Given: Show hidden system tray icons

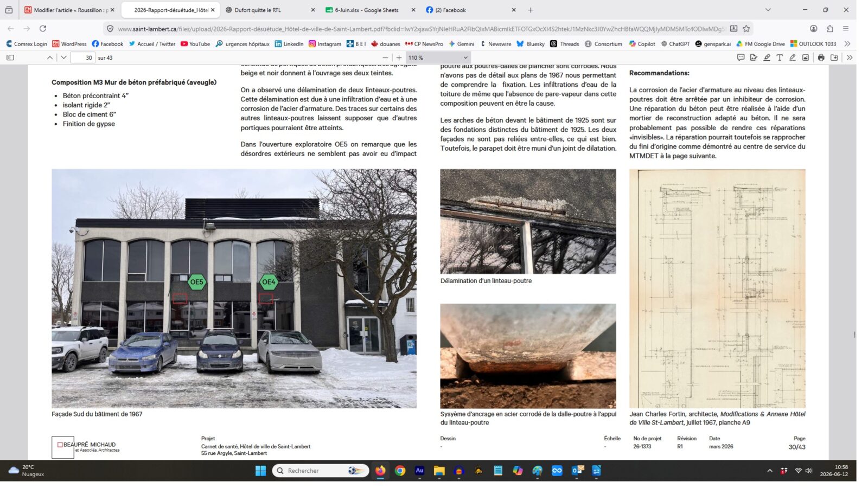Looking at the screenshot, I should coord(769,471).
